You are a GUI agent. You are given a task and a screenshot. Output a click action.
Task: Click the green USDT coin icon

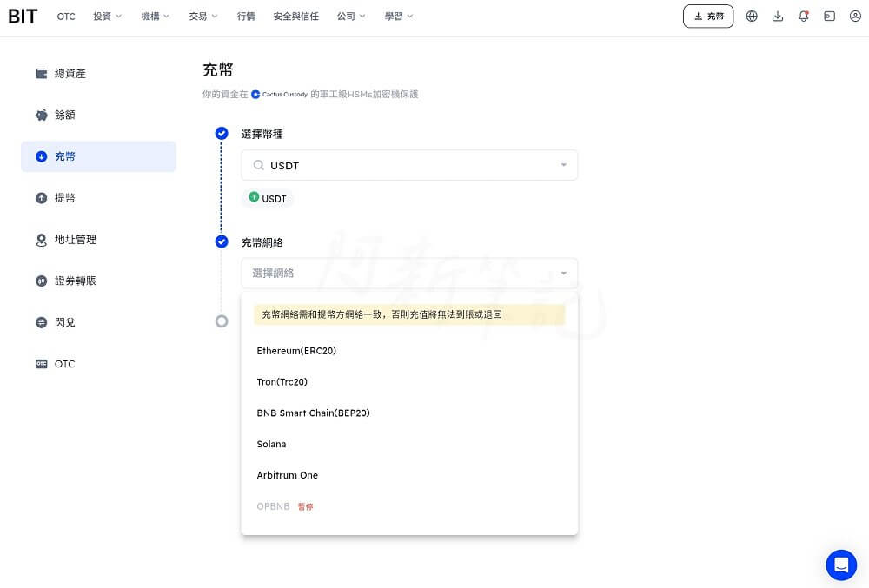coord(254,196)
